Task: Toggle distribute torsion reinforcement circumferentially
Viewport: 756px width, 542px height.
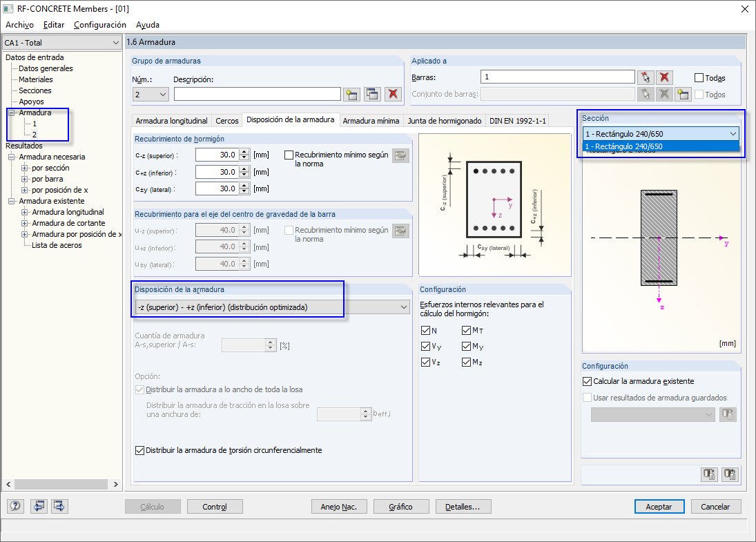Action: [140, 450]
